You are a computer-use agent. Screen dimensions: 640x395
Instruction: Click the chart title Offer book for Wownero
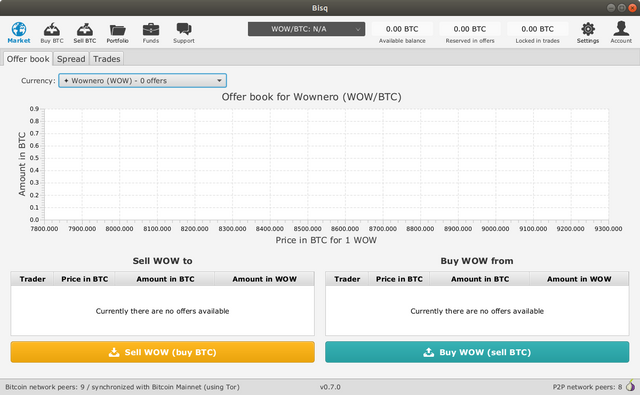coord(311,97)
